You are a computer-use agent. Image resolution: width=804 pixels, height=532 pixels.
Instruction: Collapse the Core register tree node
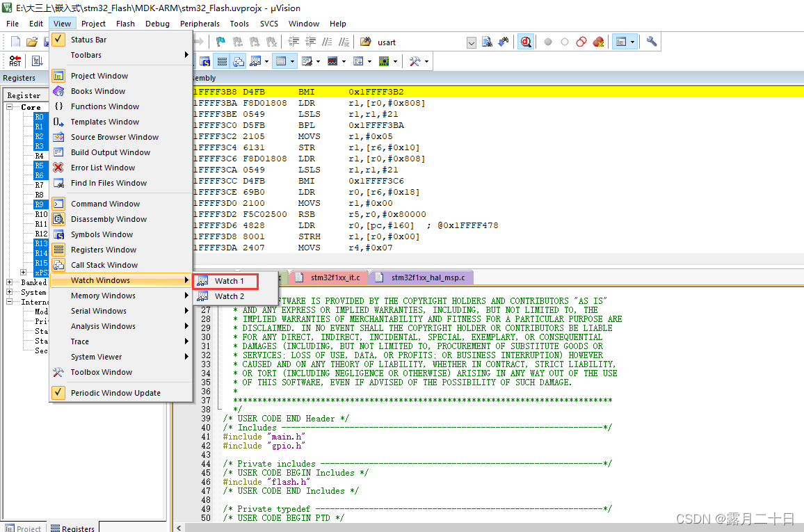9,107
